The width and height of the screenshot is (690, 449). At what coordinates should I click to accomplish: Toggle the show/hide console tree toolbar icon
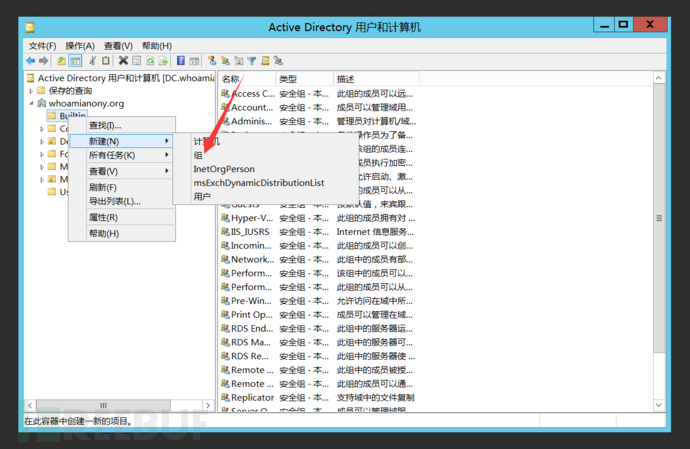[75, 61]
